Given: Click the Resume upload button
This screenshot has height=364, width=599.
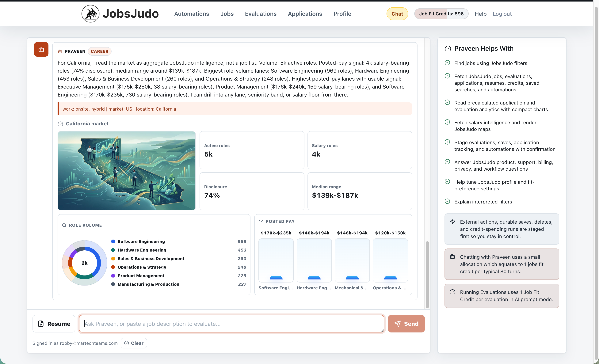Looking at the screenshot, I should (54, 324).
